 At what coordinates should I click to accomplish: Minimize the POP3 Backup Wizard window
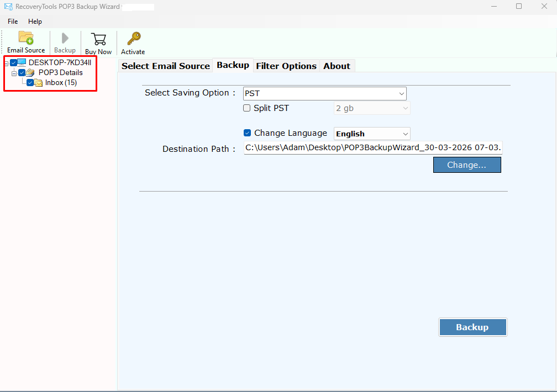tap(494, 7)
